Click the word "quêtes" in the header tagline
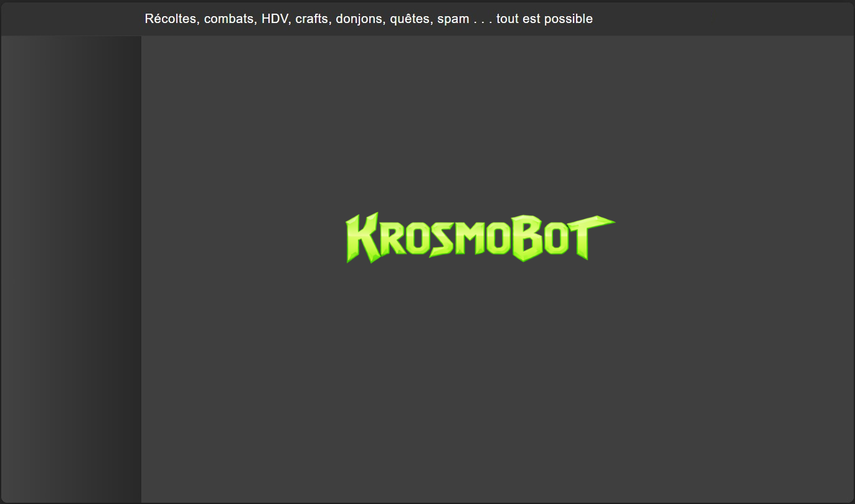Image resolution: width=855 pixels, height=504 pixels. pyautogui.click(x=410, y=19)
